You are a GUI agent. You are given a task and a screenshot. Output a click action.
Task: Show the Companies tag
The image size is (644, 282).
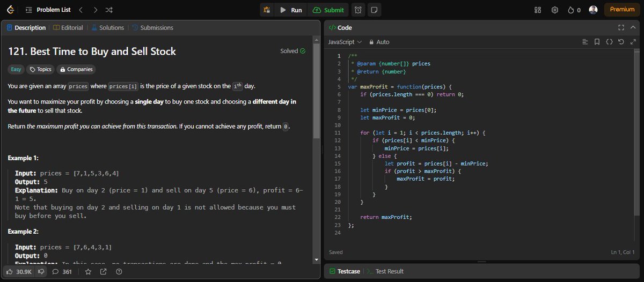pyautogui.click(x=76, y=69)
